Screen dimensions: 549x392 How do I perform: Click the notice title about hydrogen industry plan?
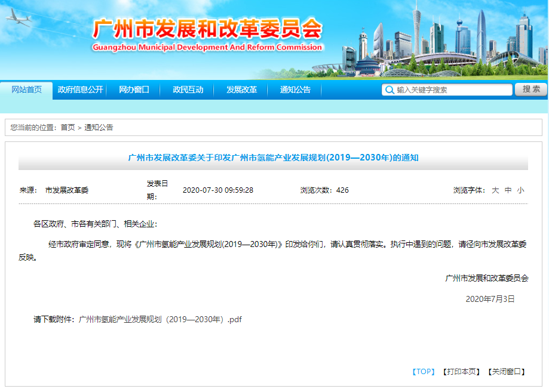[274, 157]
